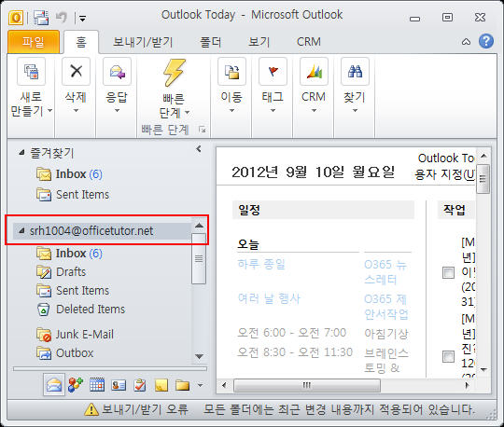Screen dimensions: 504x427
Task: Open Notes view icon in navigation bar
Action: (x=161, y=385)
